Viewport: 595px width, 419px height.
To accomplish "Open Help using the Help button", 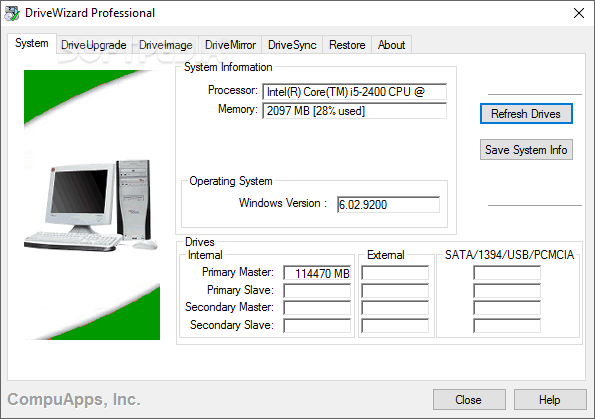I will pyautogui.click(x=550, y=400).
